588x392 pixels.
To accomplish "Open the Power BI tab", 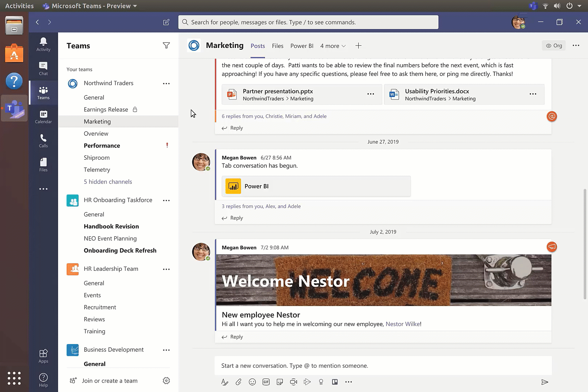I will point(302,46).
